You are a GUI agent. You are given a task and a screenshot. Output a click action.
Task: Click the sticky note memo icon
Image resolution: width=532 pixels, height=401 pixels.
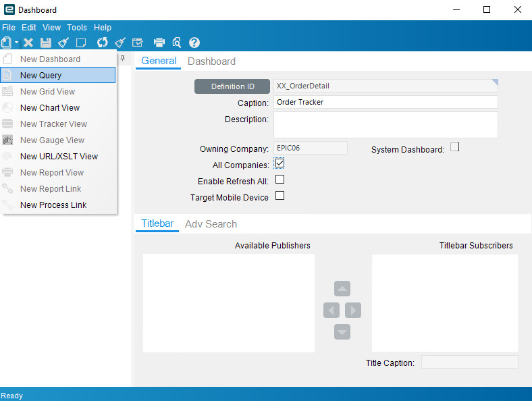(x=81, y=43)
